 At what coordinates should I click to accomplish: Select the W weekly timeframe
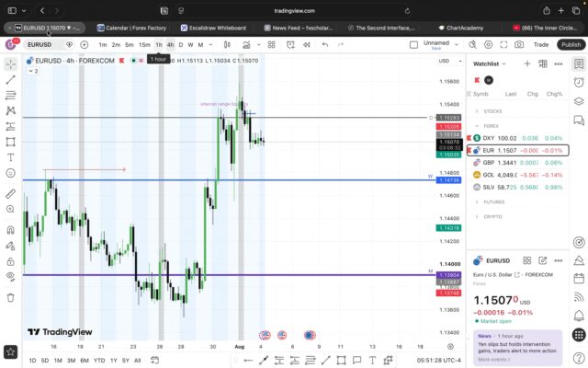click(x=190, y=45)
